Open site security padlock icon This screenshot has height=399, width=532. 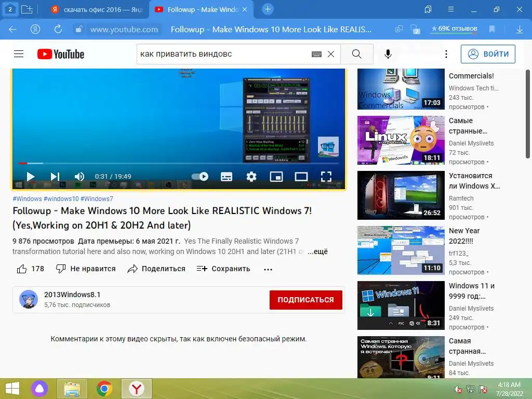pyautogui.click(x=78, y=30)
